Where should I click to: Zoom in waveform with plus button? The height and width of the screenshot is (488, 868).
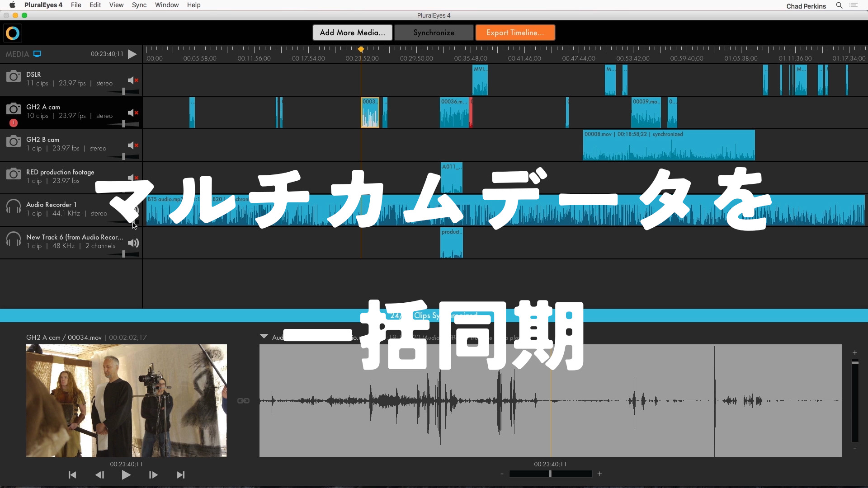click(x=599, y=474)
